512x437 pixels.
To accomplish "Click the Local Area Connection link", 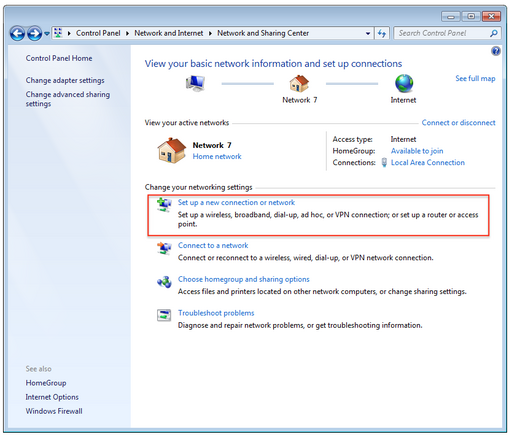I will [428, 163].
